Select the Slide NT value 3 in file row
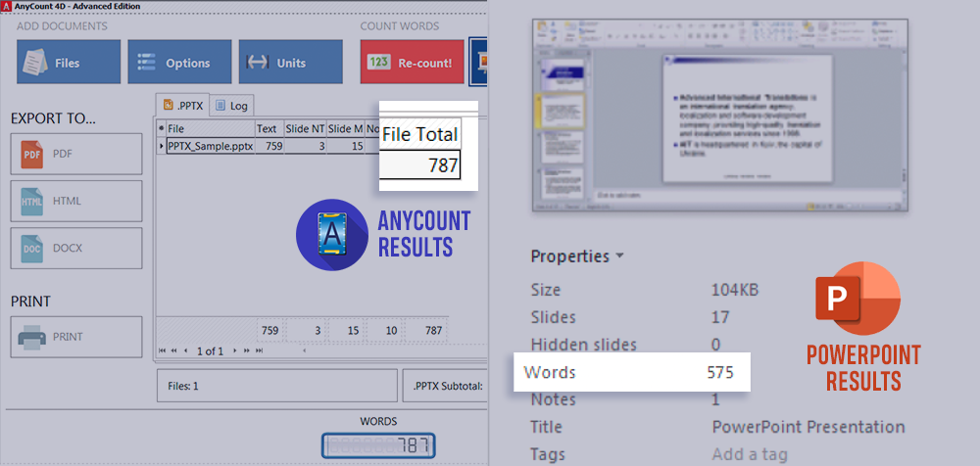 pos(306,146)
